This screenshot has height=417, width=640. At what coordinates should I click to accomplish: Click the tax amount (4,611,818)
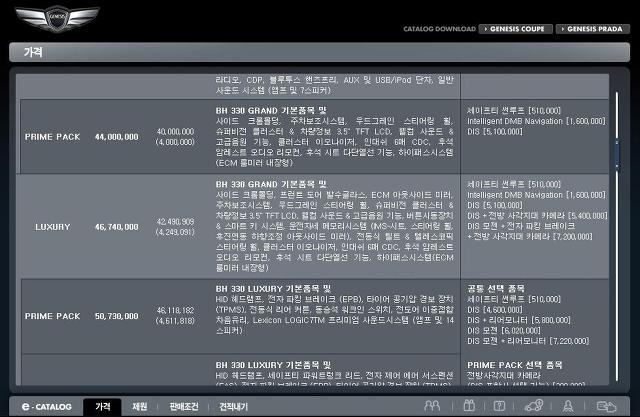click(x=176, y=321)
